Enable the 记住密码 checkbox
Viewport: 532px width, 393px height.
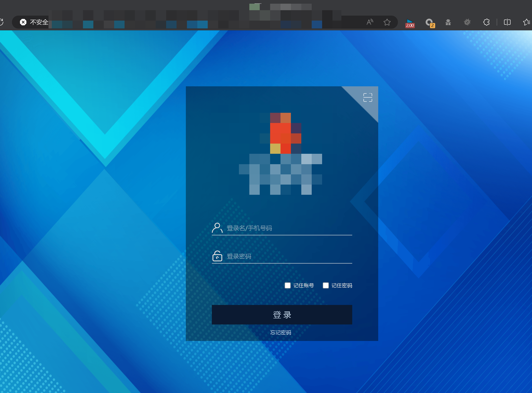point(326,285)
